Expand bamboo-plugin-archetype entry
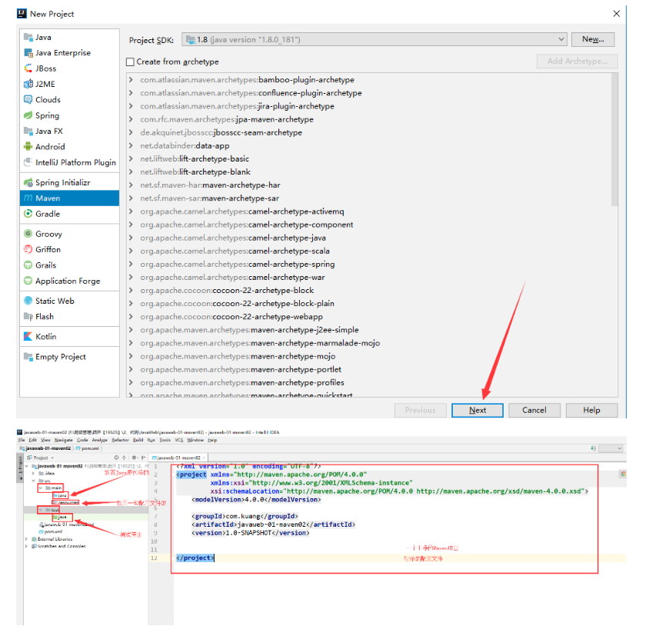This screenshot has width=672, height=636. (x=131, y=80)
